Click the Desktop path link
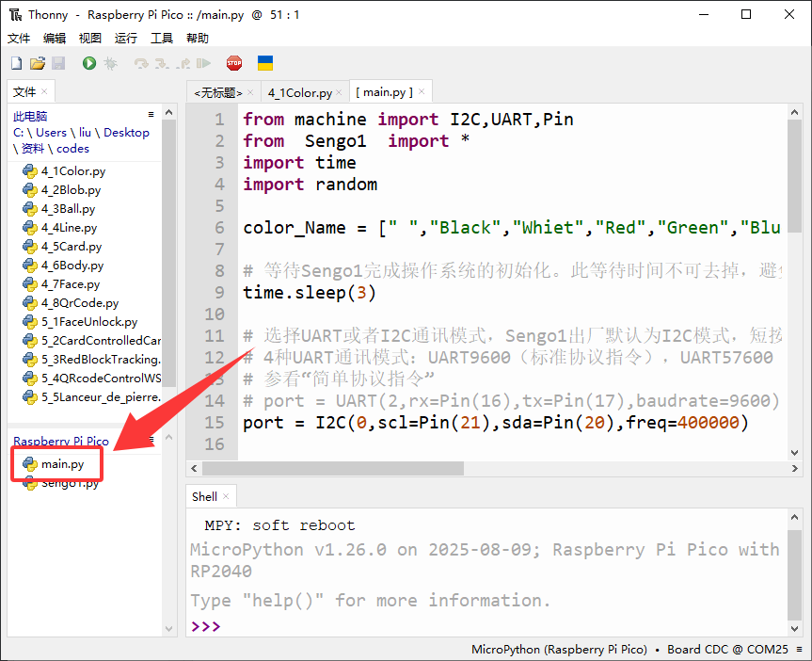 tap(126, 133)
